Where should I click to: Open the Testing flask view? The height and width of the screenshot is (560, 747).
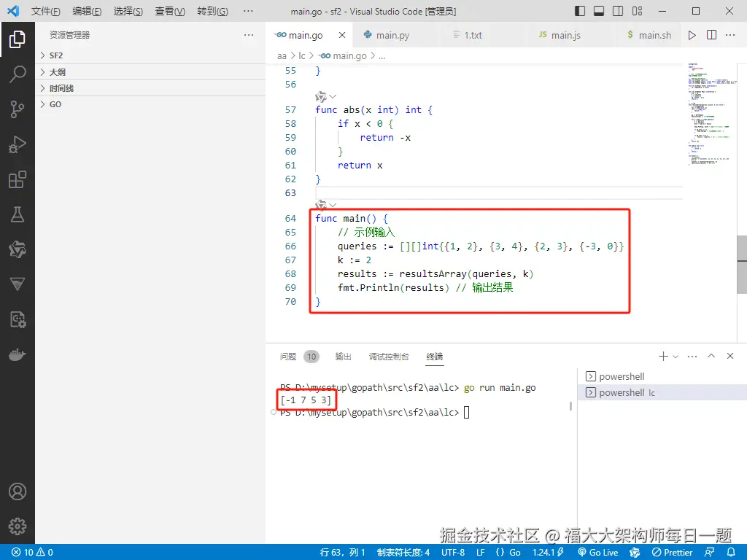click(x=18, y=214)
